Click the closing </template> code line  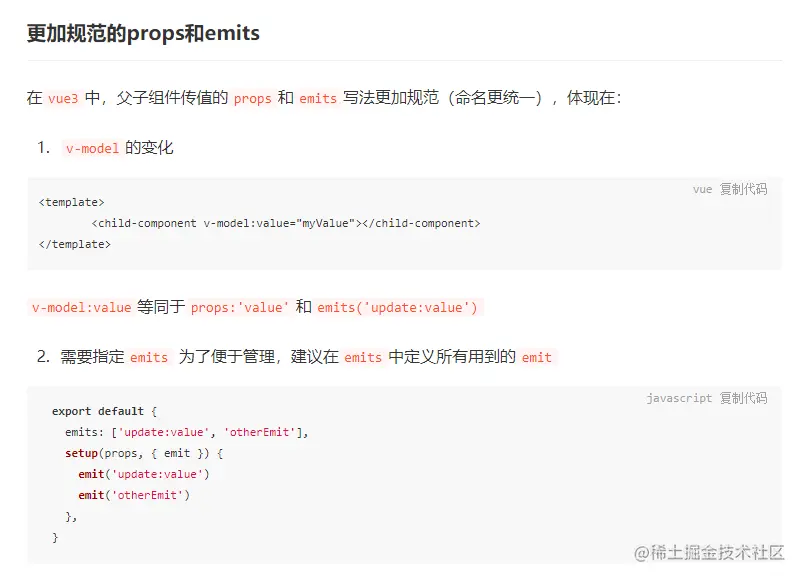coord(75,244)
